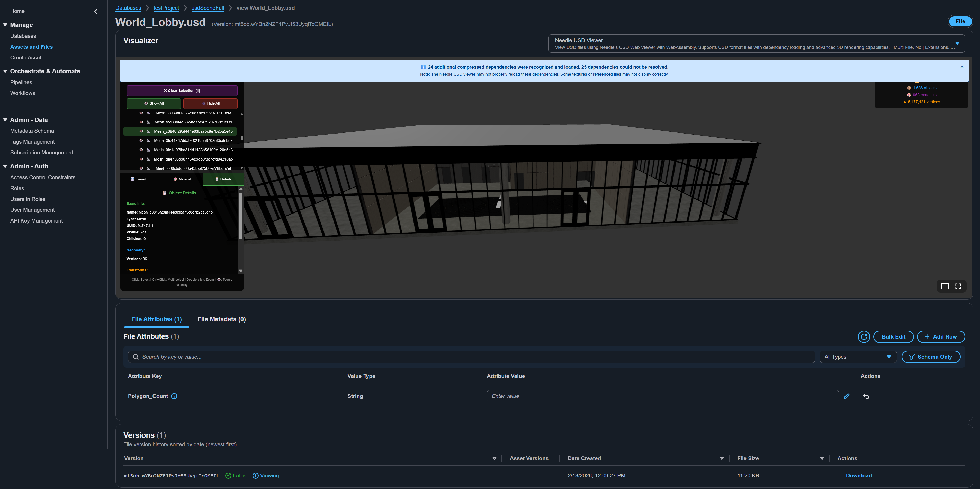Open Pipelines in the sidebar
The height and width of the screenshot is (489, 980).
pyautogui.click(x=21, y=82)
